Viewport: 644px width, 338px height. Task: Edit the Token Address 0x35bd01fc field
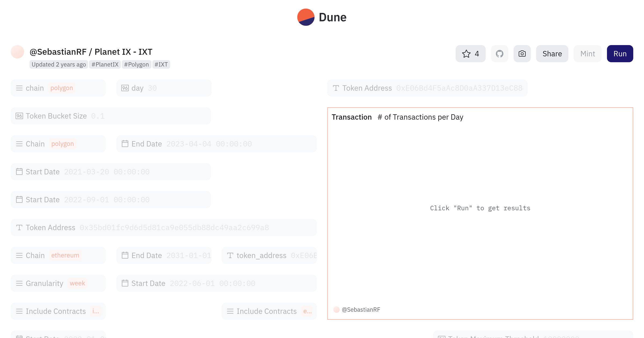point(164,227)
